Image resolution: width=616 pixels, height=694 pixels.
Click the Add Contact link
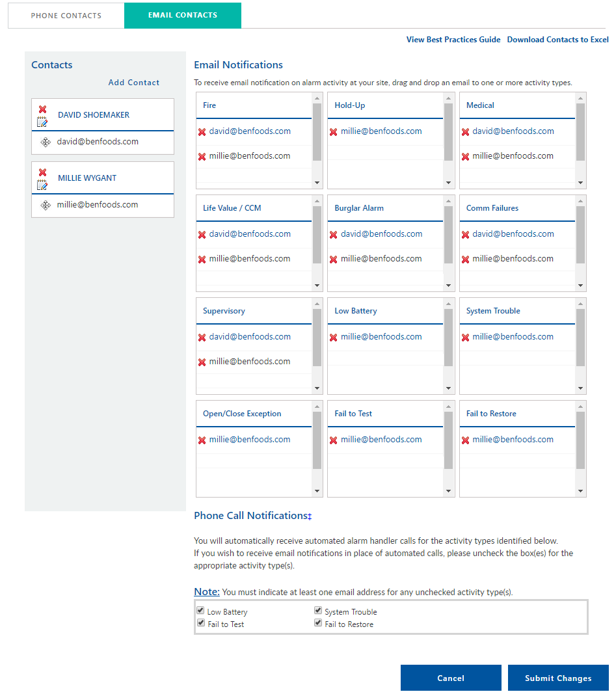pos(134,83)
